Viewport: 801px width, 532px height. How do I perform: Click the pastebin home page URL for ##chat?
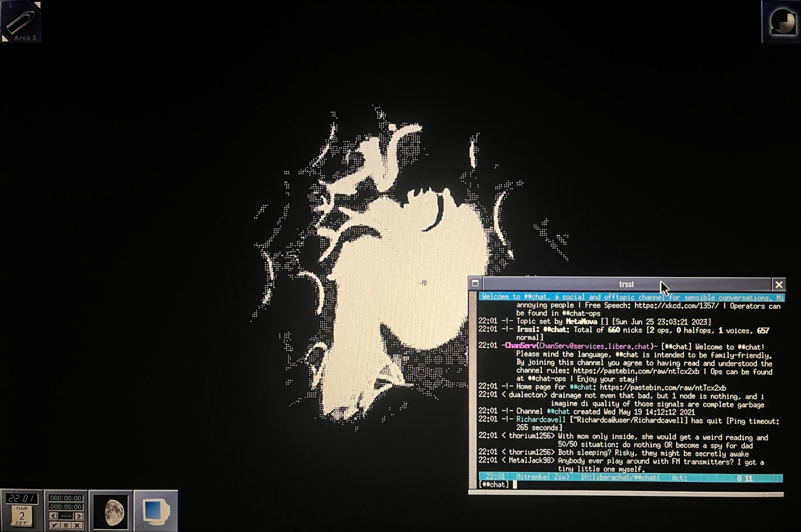tap(663, 387)
